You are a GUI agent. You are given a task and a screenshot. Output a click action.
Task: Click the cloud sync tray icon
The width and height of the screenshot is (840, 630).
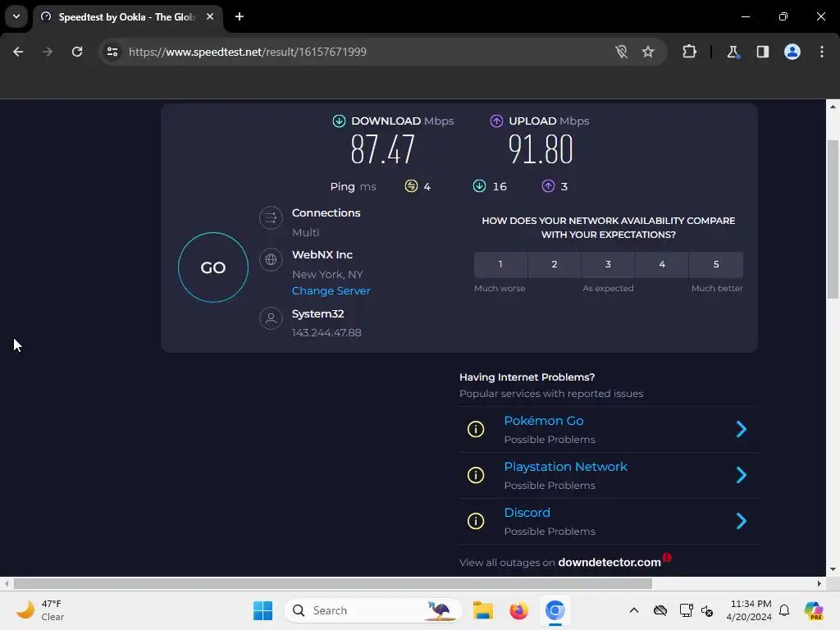(x=660, y=610)
